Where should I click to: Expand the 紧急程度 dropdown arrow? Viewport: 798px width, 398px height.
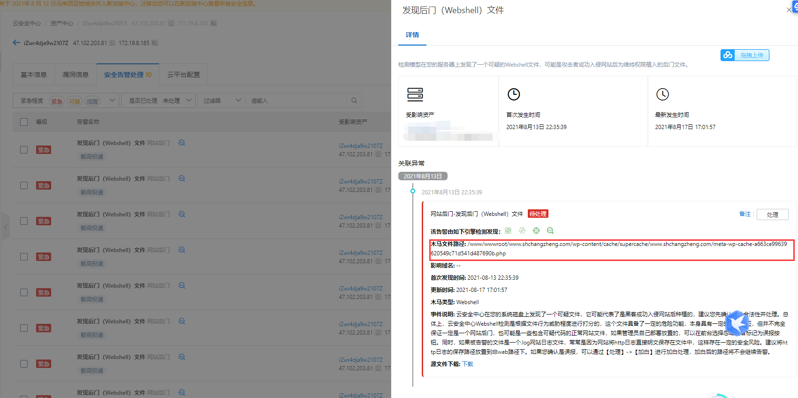[111, 100]
